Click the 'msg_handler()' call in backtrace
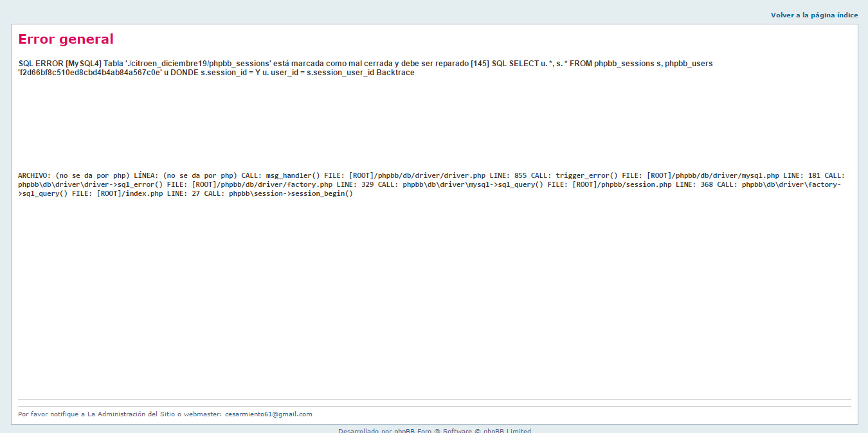 click(293, 175)
